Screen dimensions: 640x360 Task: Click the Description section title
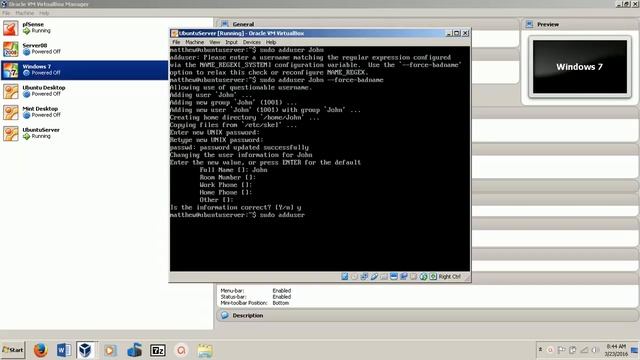pyautogui.click(x=248, y=316)
